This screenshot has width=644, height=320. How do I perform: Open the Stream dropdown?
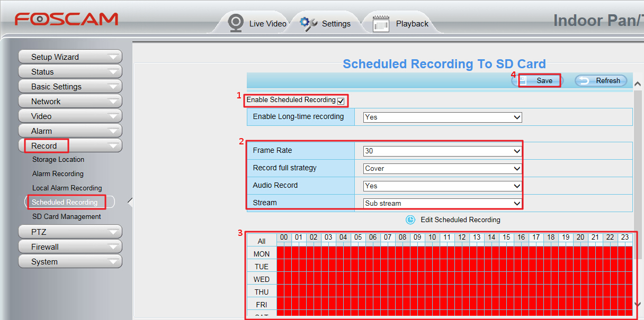click(x=442, y=204)
